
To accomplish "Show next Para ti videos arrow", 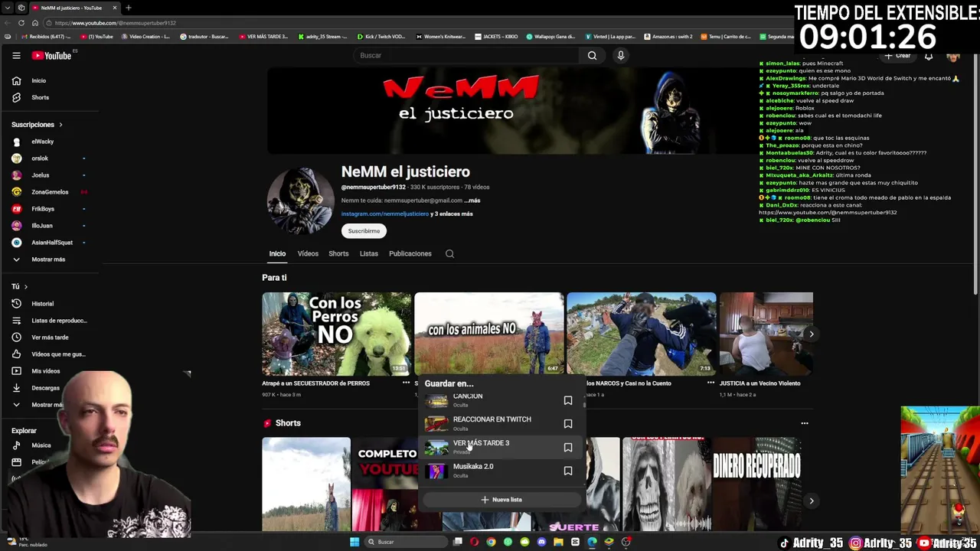I will [812, 334].
